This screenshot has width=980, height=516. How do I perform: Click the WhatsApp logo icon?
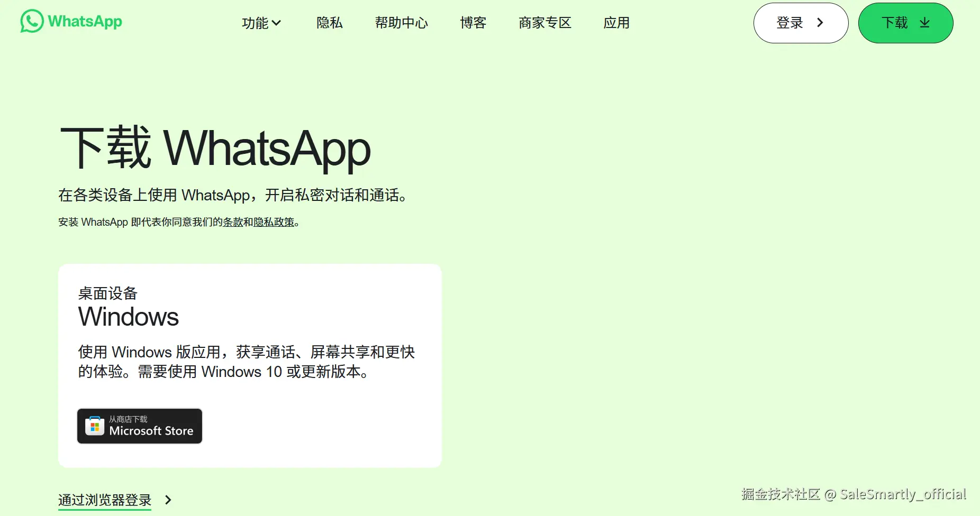coord(32,21)
